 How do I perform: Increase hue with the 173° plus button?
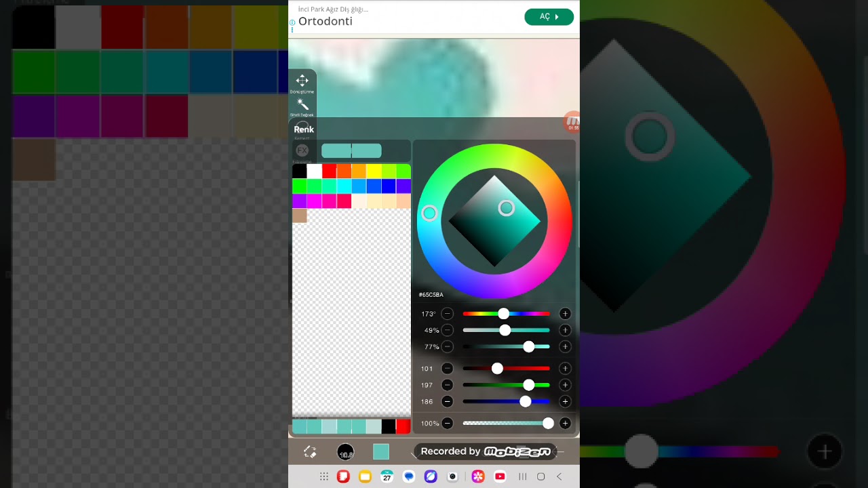[565, 314]
